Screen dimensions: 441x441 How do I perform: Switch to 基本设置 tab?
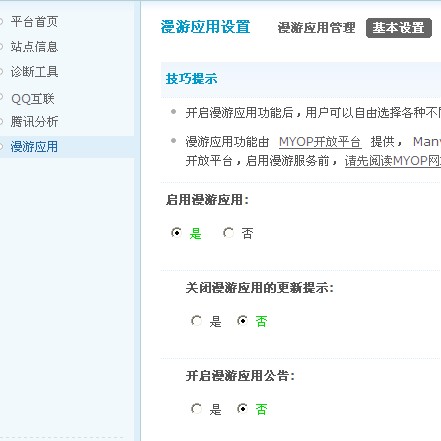pyautogui.click(x=399, y=28)
